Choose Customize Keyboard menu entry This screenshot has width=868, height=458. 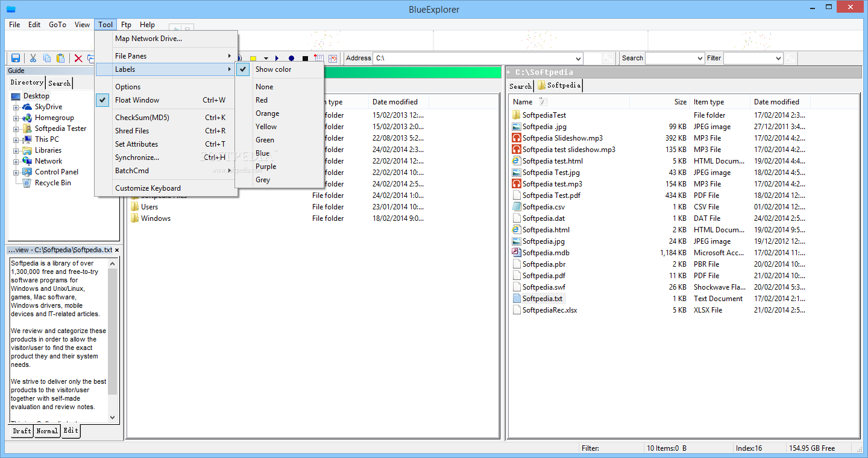166,188
